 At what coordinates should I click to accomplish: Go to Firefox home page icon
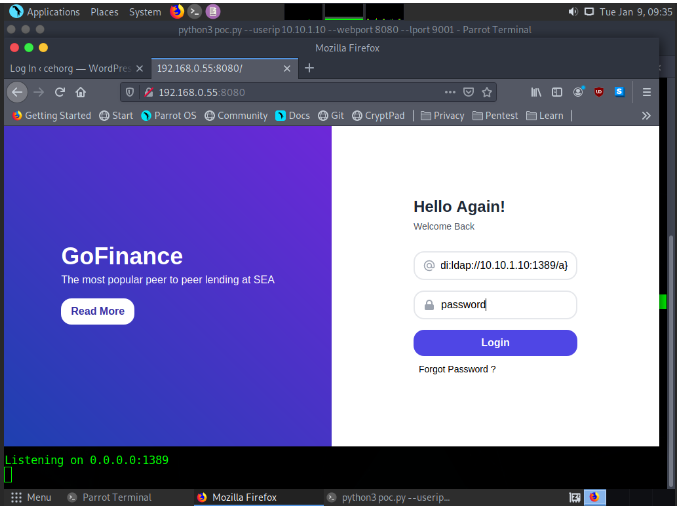point(81,92)
